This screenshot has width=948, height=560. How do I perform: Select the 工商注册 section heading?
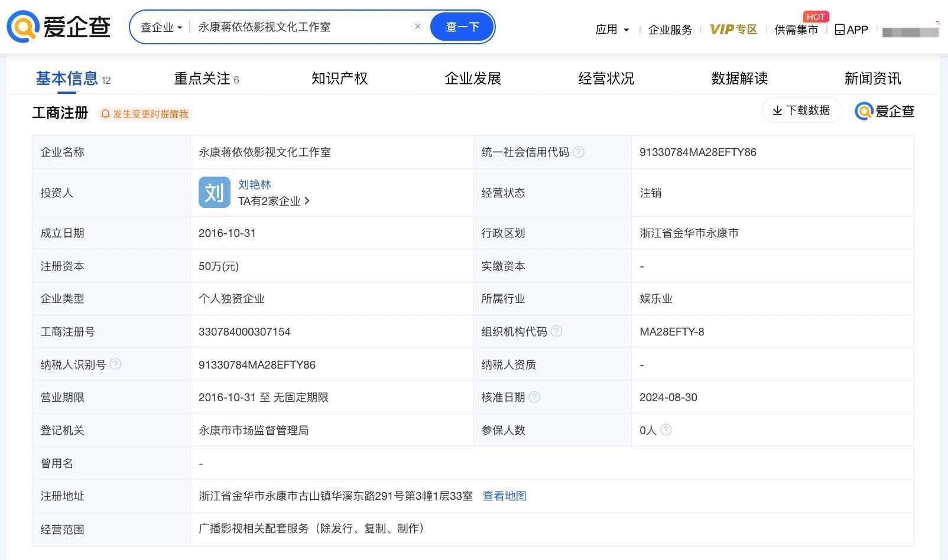(x=60, y=113)
